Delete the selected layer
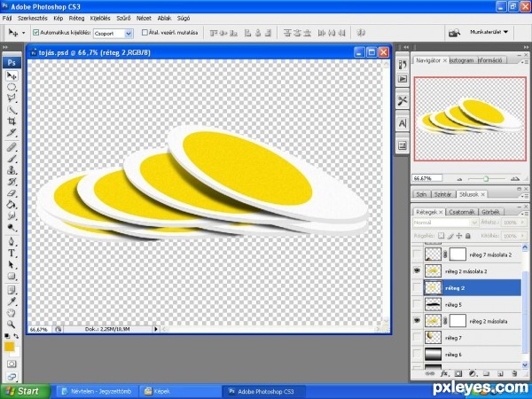532x399 pixels. click(x=514, y=373)
